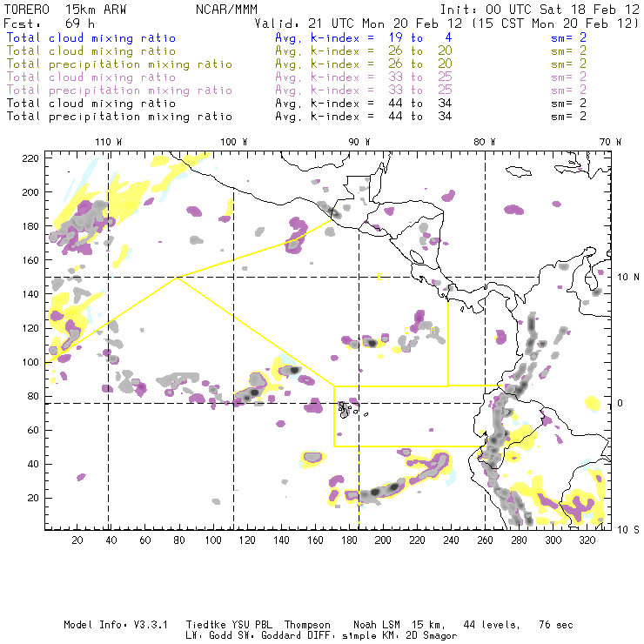Screen dimensions: 644x644
Task: Click the yellow 'C' marker on the map
Action: (x=406, y=331)
